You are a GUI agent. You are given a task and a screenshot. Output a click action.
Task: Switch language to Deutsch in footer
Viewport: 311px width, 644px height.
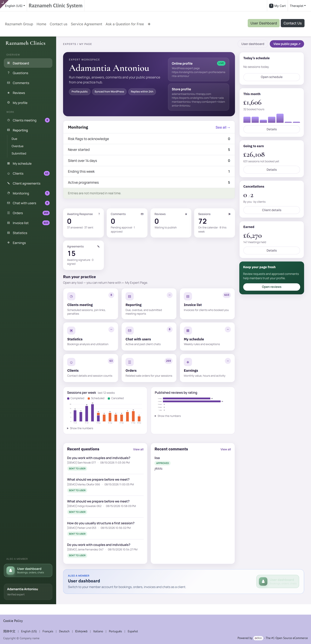[x=64, y=631]
